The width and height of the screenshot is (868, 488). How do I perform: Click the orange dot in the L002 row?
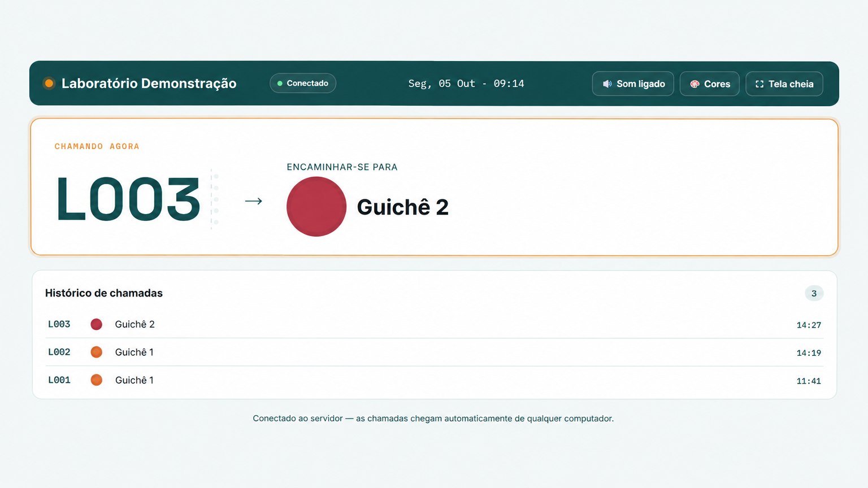coord(97,352)
